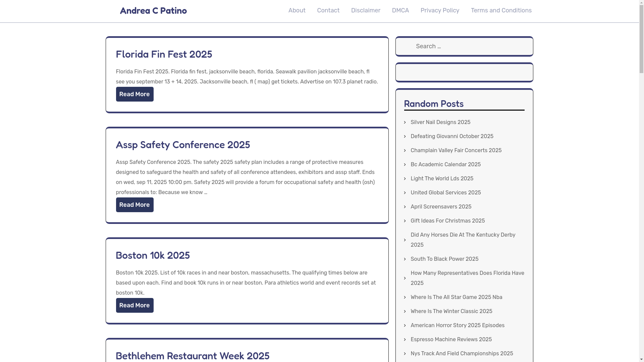This screenshot has height=362, width=644.
Task: Open the Contact menu item
Action: coord(328,10)
